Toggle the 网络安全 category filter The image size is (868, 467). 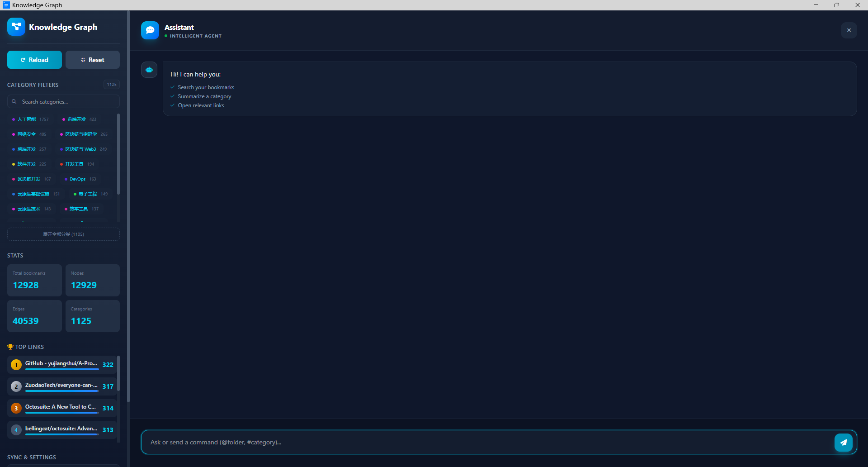pyautogui.click(x=29, y=134)
